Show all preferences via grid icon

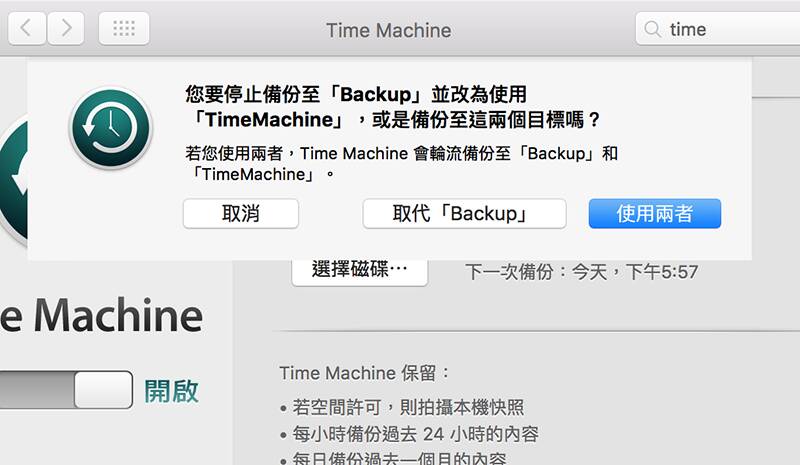click(124, 29)
